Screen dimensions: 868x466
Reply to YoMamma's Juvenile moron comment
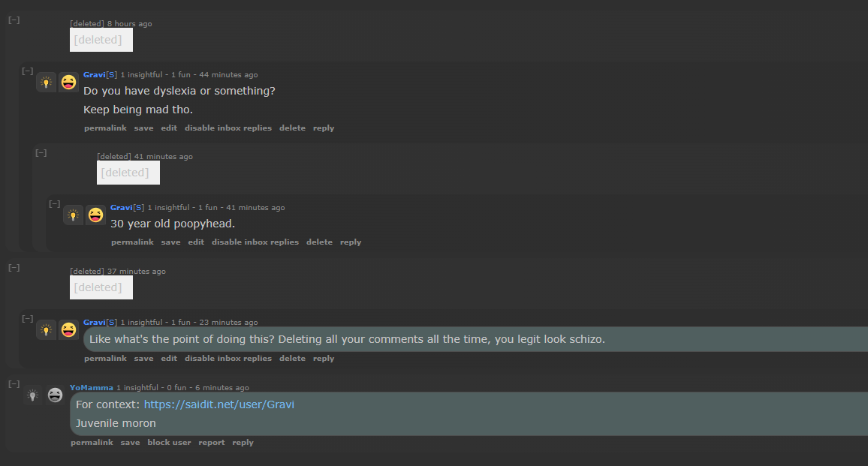pos(243,442)
